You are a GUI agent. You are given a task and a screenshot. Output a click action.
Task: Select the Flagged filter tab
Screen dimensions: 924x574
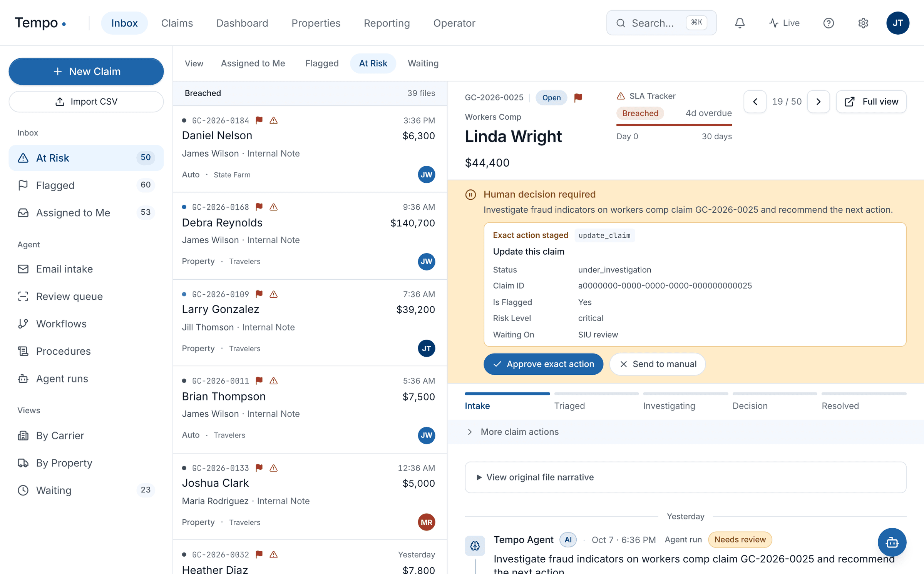coord(322,63)
